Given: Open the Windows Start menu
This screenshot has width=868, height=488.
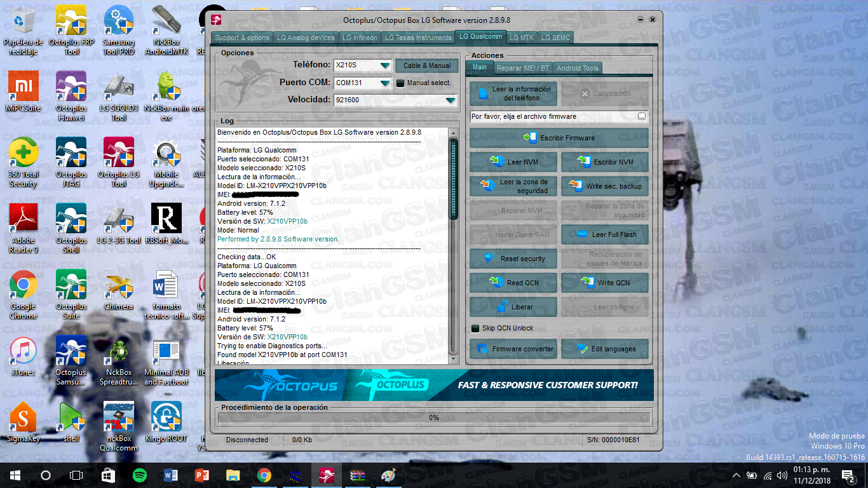Looking at the screenshot, I should [15, 475].
